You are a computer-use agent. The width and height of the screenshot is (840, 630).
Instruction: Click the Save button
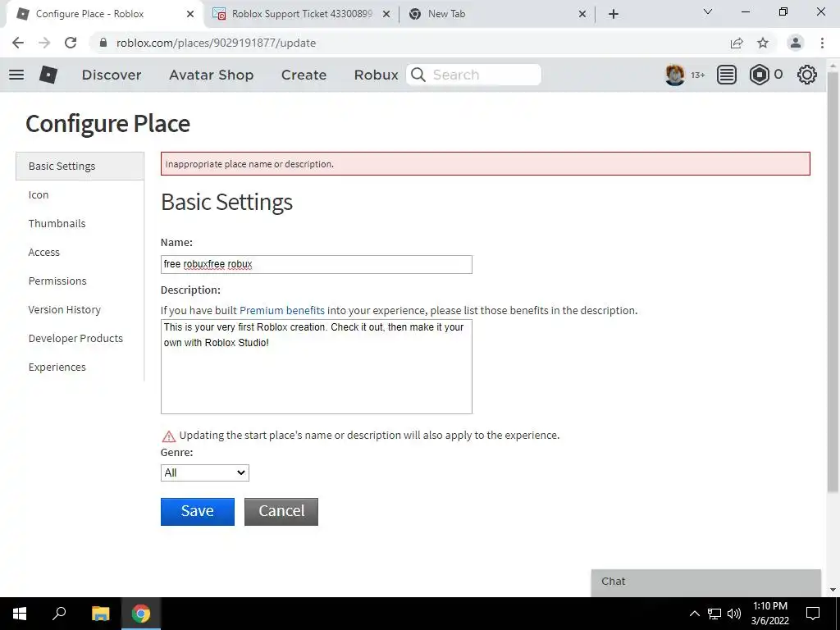197,512
